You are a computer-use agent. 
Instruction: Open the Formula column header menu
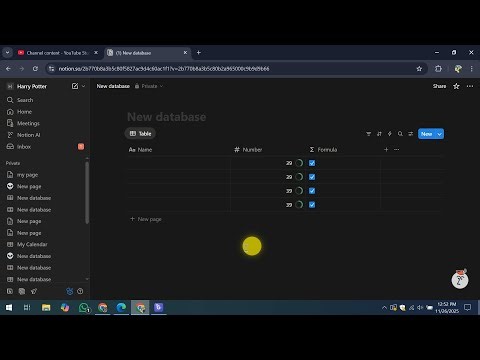coord(323,150)
